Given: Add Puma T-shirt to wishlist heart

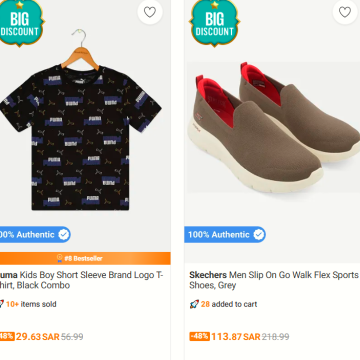Looking at the screenshot, I should (x=150, y=12).
